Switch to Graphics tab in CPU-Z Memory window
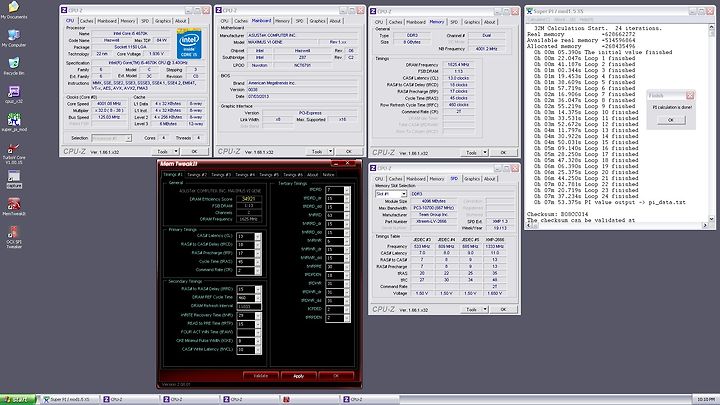 click(472, 22)
